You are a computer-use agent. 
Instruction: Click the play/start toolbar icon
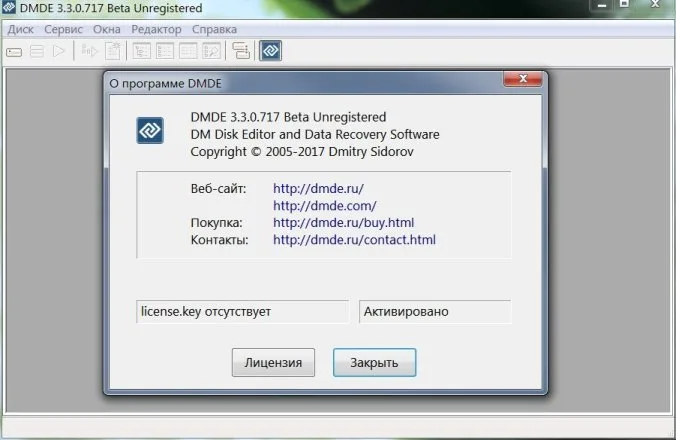(x=59, y=51)
